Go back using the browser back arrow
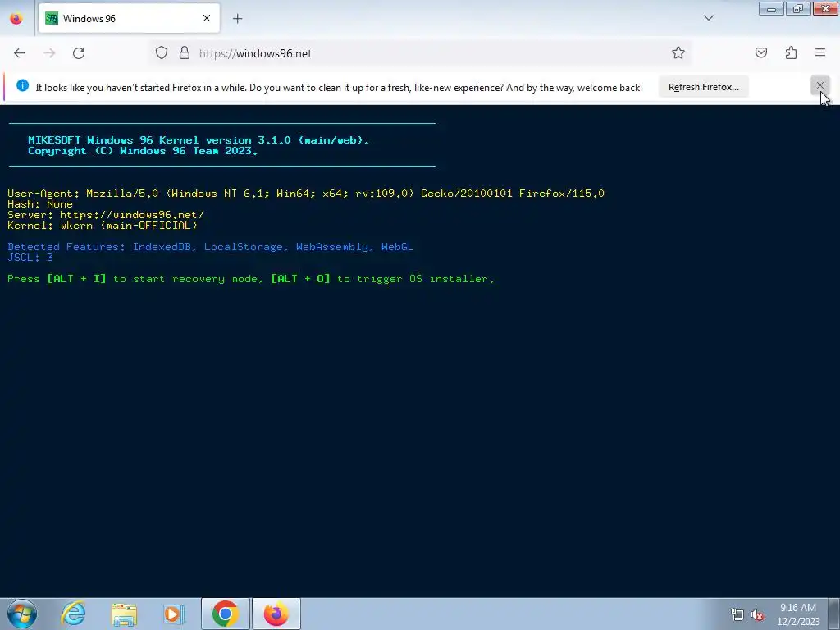Screen dimensions: 840x630 pos(20,53)
